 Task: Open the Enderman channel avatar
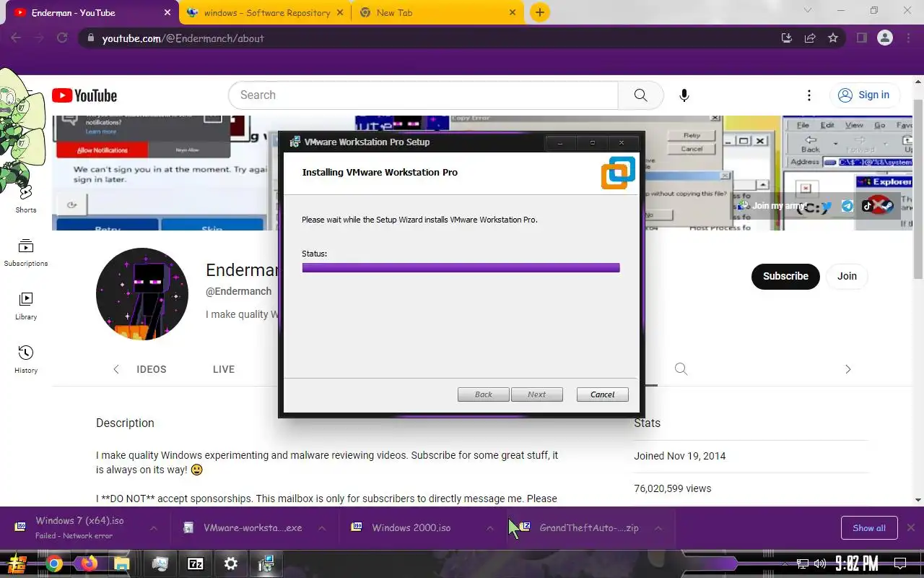142,294
